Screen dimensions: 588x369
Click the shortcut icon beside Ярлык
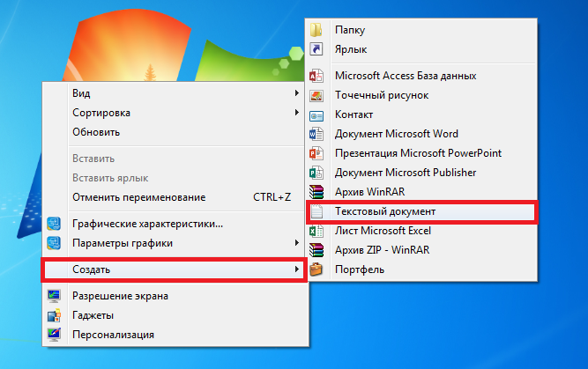click(x=316, y=49)
